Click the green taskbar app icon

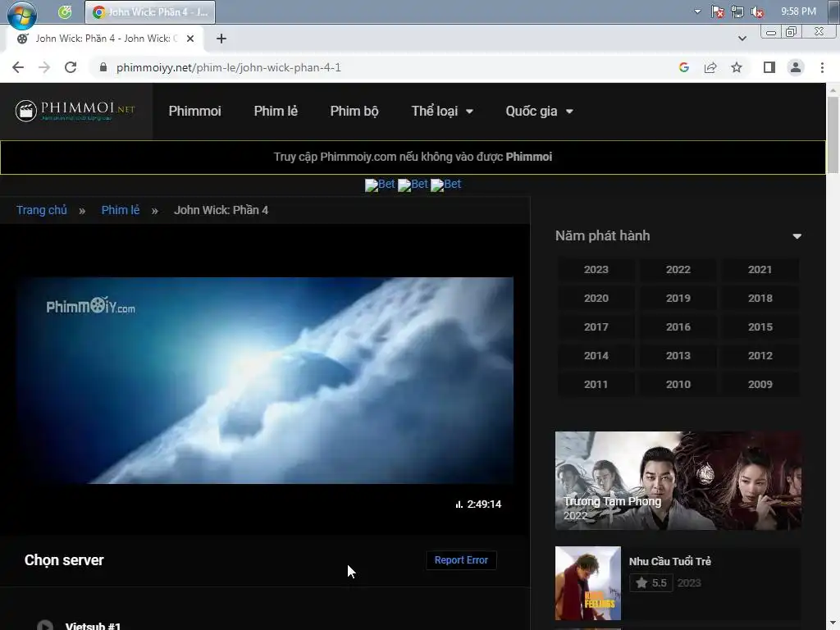65,11
